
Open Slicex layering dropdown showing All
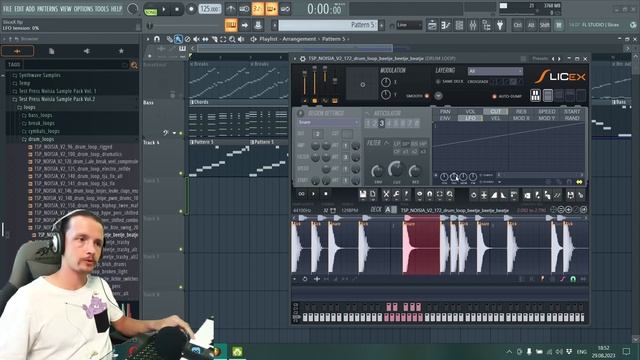(495, 71)
